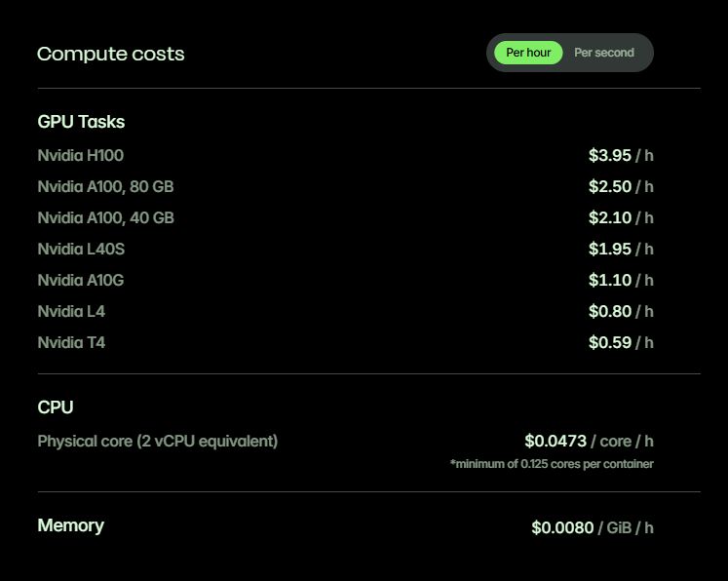This screenshot has height=581, width=728.
Task: Click the $3.95 / h price
Action: (621, 155)
